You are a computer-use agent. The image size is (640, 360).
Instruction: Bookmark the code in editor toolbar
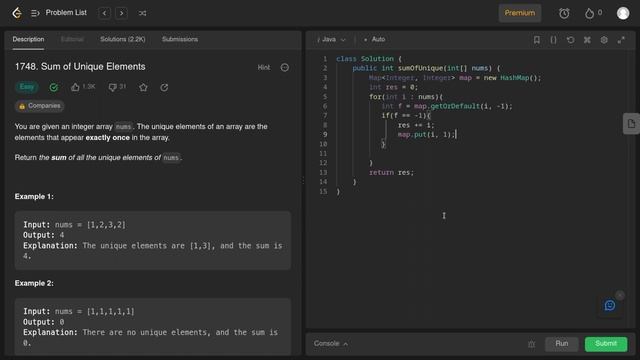click(537, 40)
